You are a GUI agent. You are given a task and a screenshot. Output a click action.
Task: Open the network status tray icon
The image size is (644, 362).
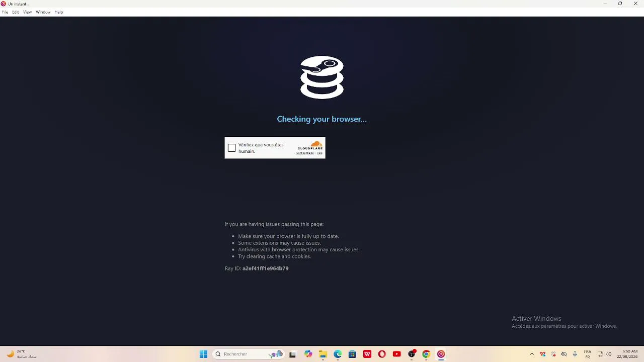[600, 354]
